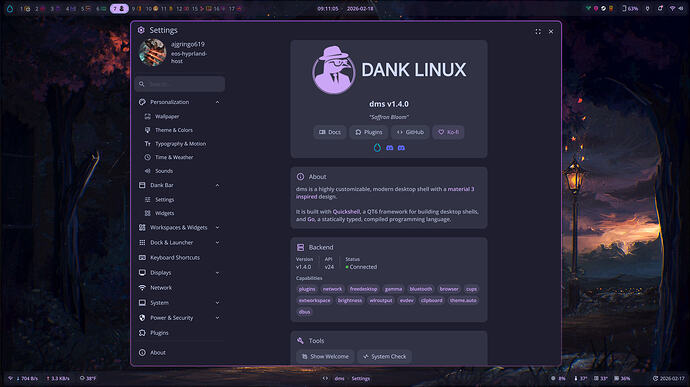Expand Workspaces & Widgets section chevron

click(x=217, y=228)
